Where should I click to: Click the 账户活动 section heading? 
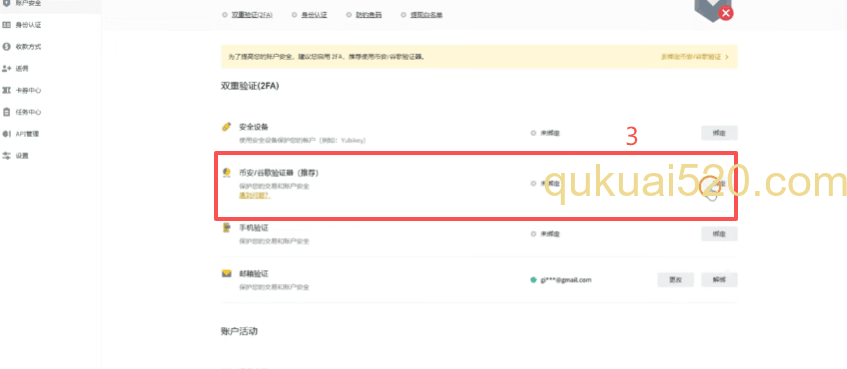click(239, 331)
